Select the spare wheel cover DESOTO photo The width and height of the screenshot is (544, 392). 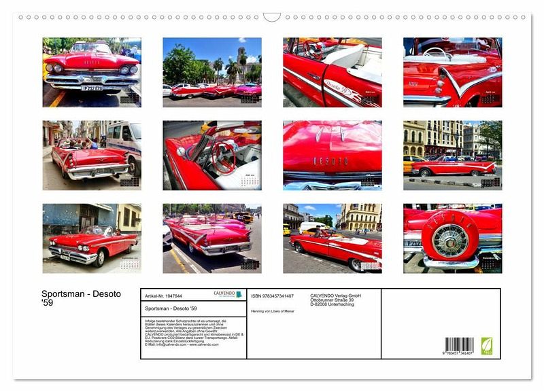coord(452,238)
